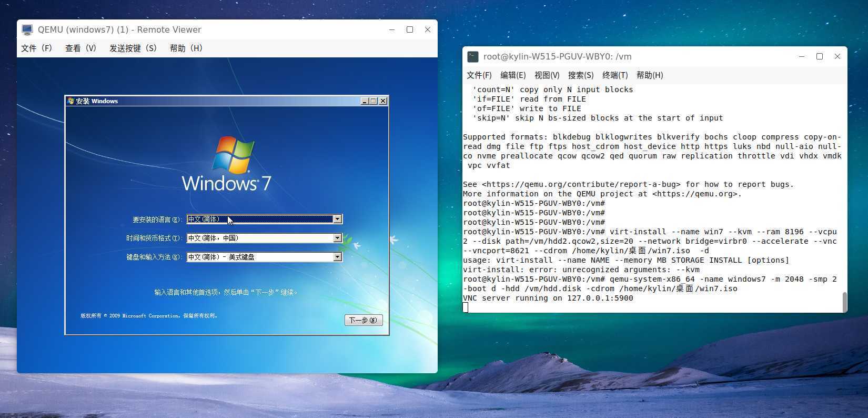Screen dimensions: 868x418
Task: Click the 要安装的语言(E) label
Action: [157, 220]
